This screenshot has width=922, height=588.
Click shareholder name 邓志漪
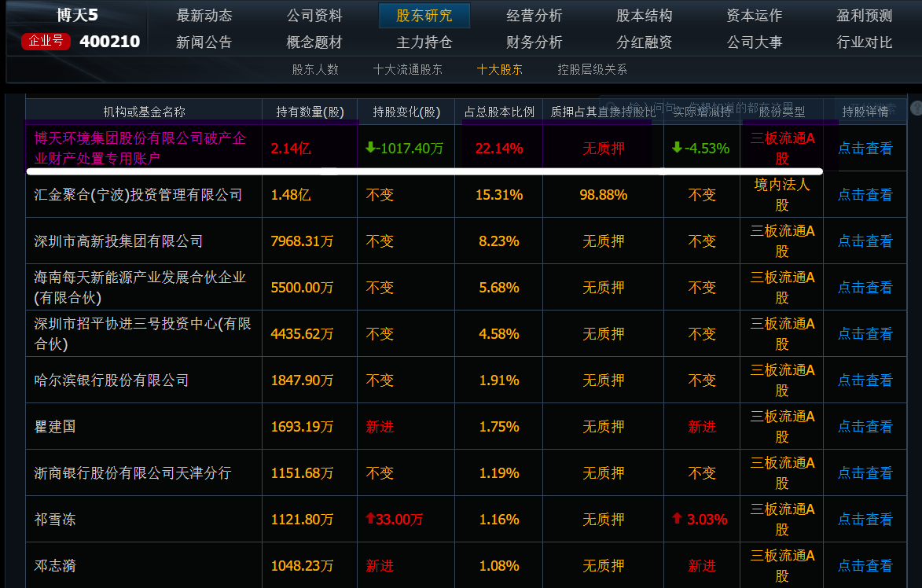click(55, 566)
